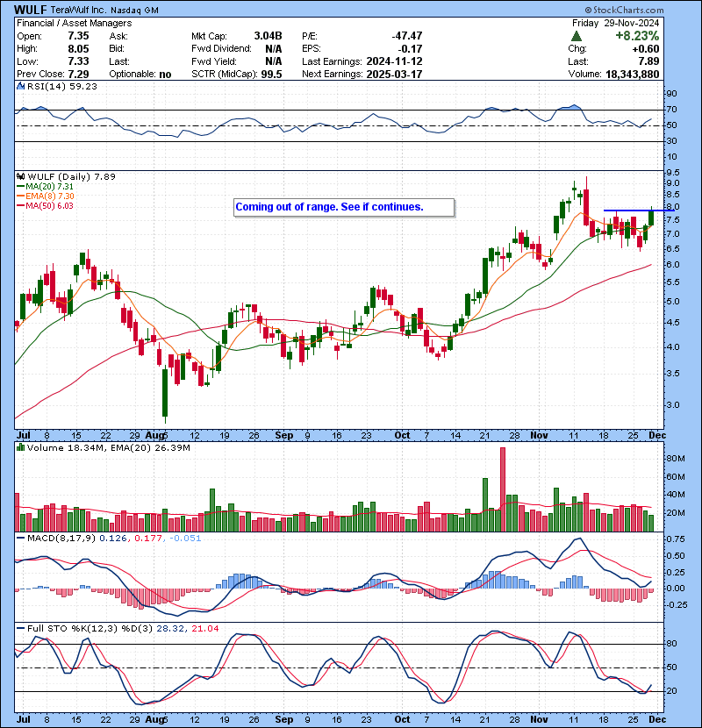Click the EPS value -0.17

411,49
